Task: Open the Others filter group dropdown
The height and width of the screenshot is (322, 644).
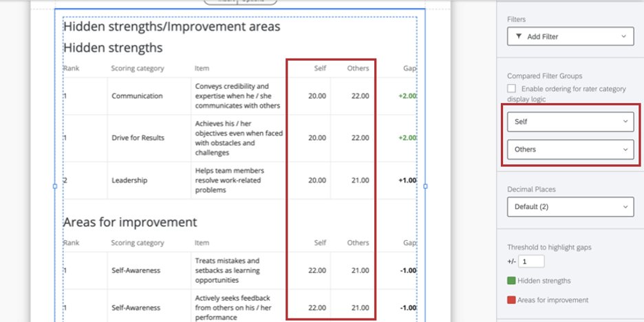Action: click(x=570, y=149)
